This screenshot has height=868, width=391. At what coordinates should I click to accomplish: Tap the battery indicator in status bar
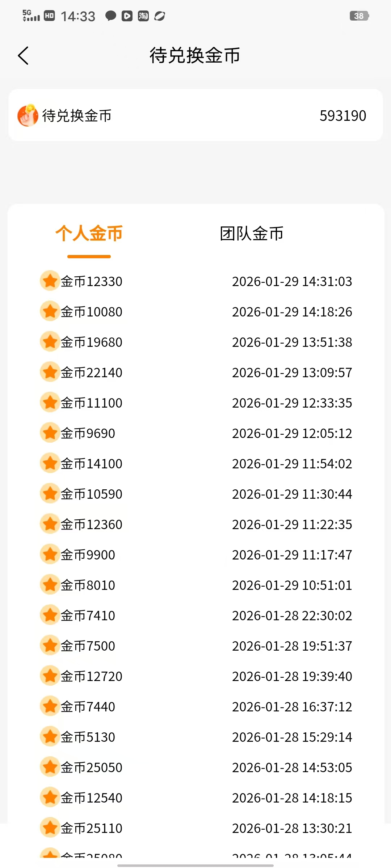point(359,16)
